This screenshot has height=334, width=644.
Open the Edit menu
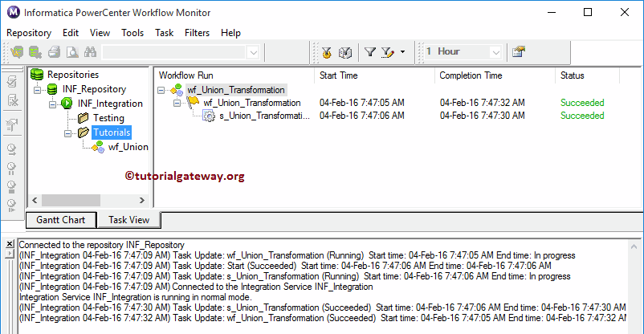70,33
